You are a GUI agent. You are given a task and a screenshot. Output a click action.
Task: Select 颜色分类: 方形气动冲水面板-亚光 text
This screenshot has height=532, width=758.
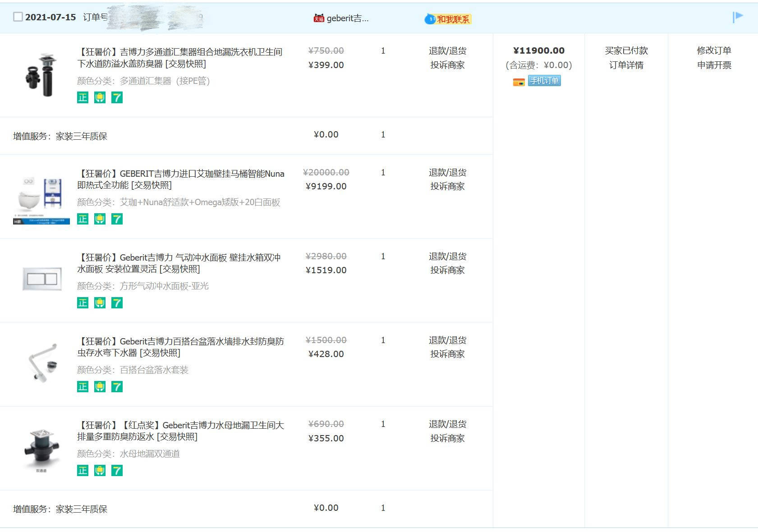pyautogui.click(x=143, y=286)
